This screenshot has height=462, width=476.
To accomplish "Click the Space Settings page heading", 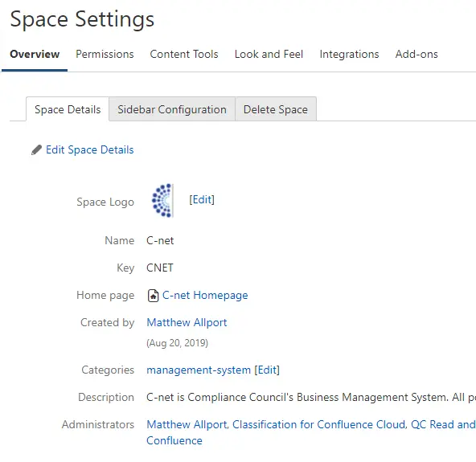I will 82,19.
